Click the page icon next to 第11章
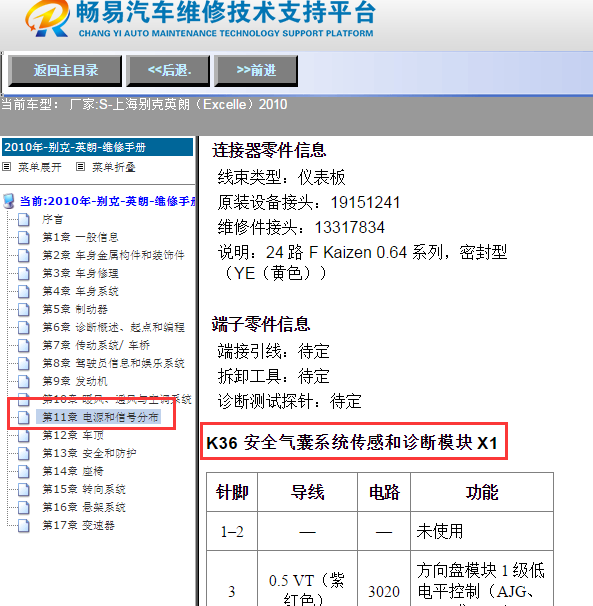The image size is (593, 606). click(24, 417)
